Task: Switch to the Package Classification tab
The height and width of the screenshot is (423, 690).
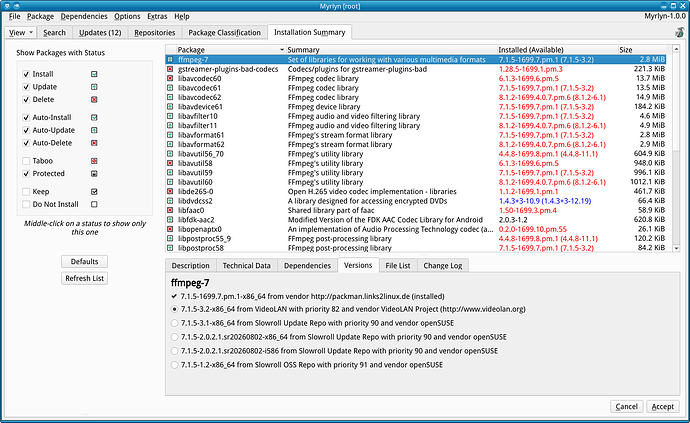Action: tap(224, 33)
